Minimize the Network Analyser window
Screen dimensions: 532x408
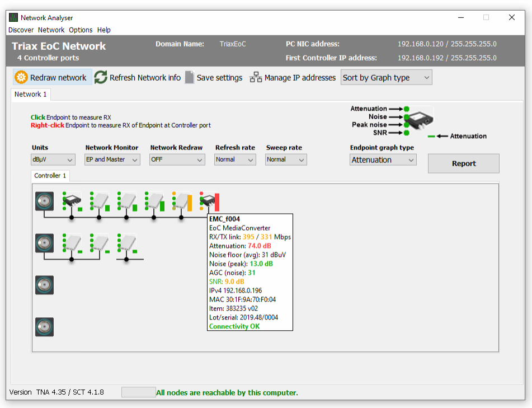point(461,17)
